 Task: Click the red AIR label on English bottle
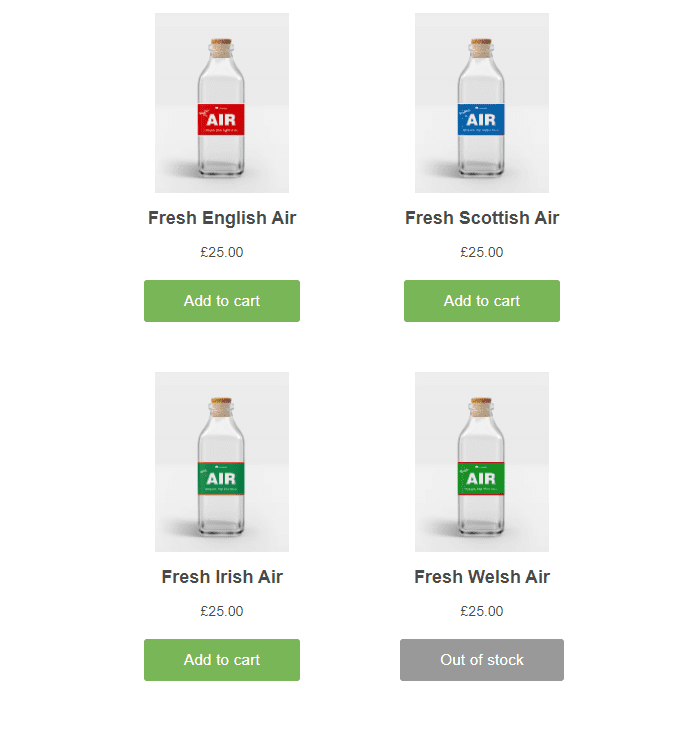[221, 119]
